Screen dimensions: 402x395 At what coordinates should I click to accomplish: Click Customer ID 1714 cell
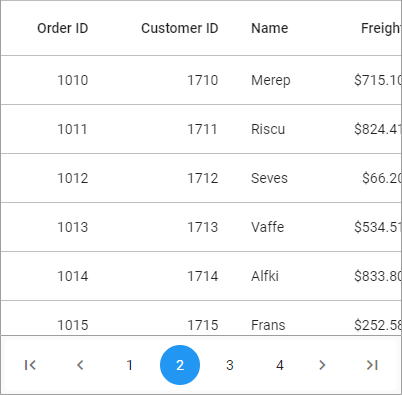[203, 276]
